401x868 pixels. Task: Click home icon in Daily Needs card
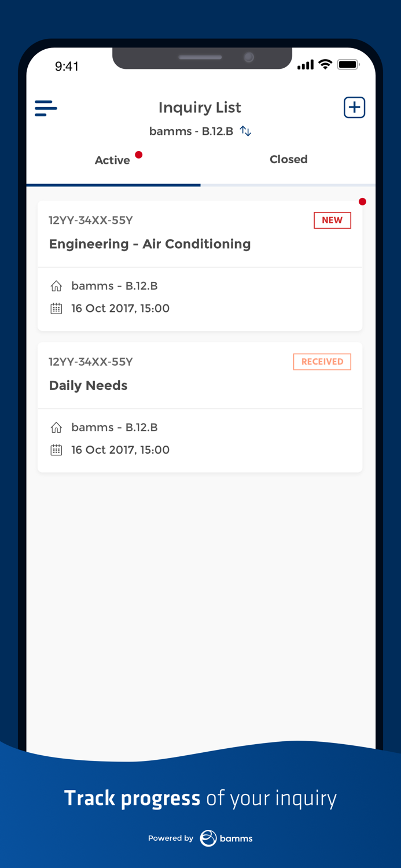56,428
